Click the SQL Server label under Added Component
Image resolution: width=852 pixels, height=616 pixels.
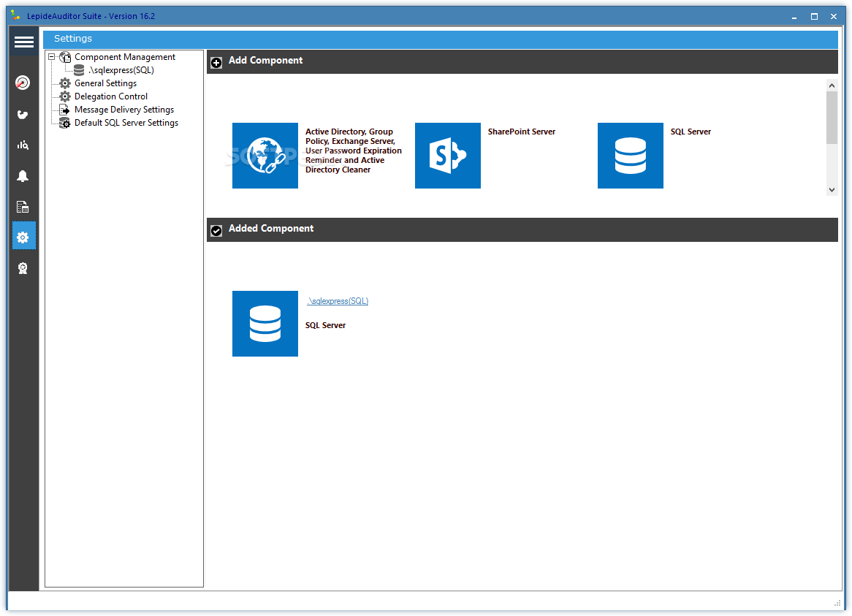click(x=325, y=325)
